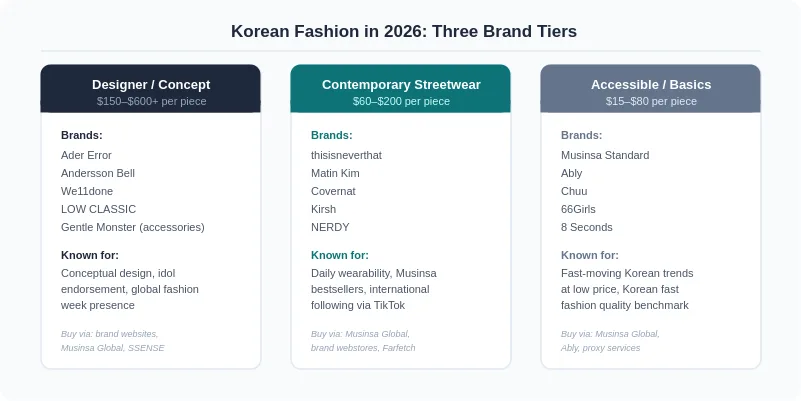This screenshot has height=401, width=801.
Task: Click the Chuu brand name
Action: pyautogui.click(x=574, y=191)
